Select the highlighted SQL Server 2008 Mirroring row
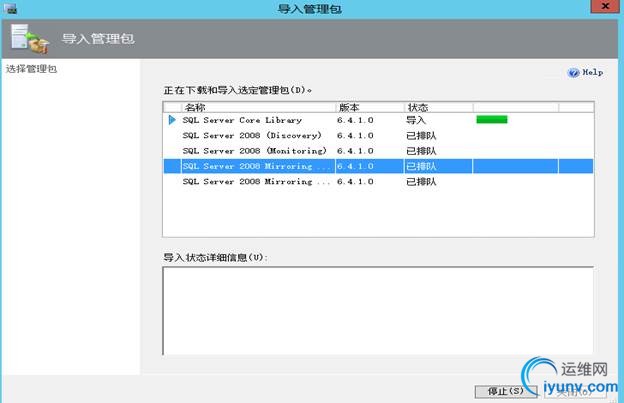624x403 pixels. pyautogui.click(x=378, y=166)
